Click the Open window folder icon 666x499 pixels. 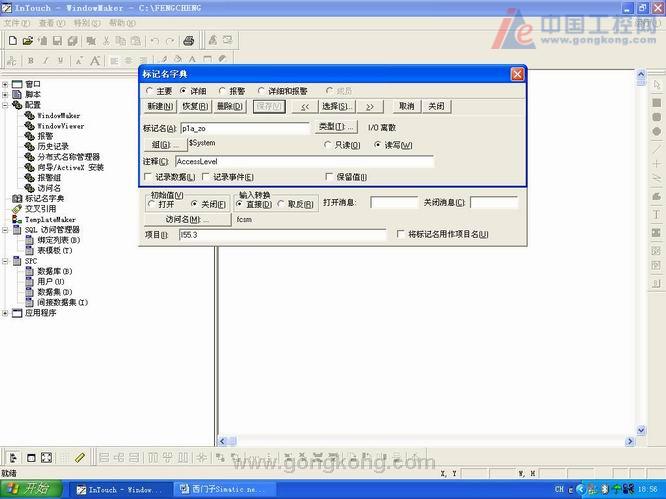click(x=28, y=40)
